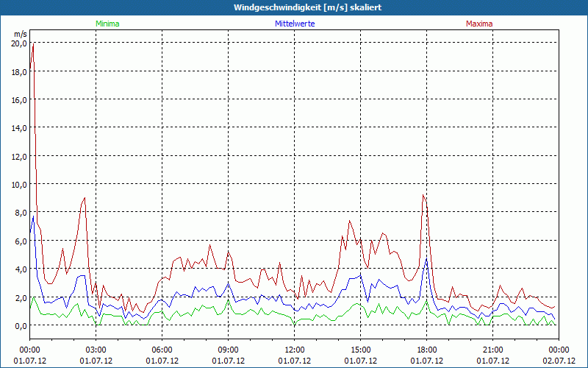Image resolution: width=588 pixels, height=368 pixels.
Task: Click the 15:00 time axis label
Action: point(361,350)
